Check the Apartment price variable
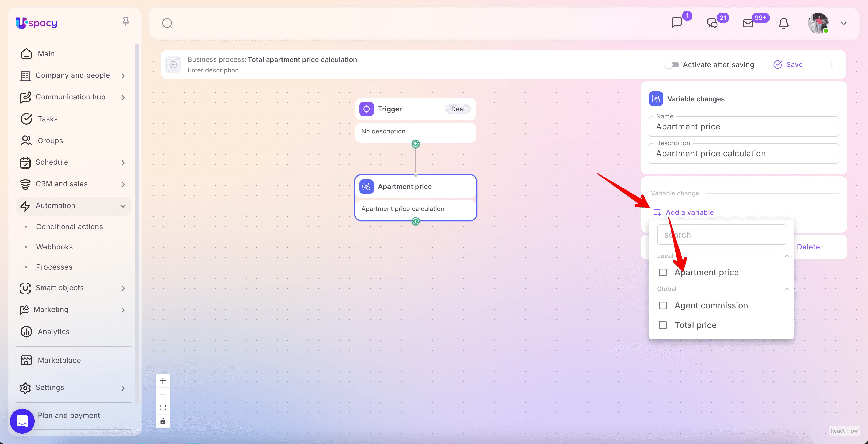The height and width of the screenshot is (444, 868). (x=663, y=272)
